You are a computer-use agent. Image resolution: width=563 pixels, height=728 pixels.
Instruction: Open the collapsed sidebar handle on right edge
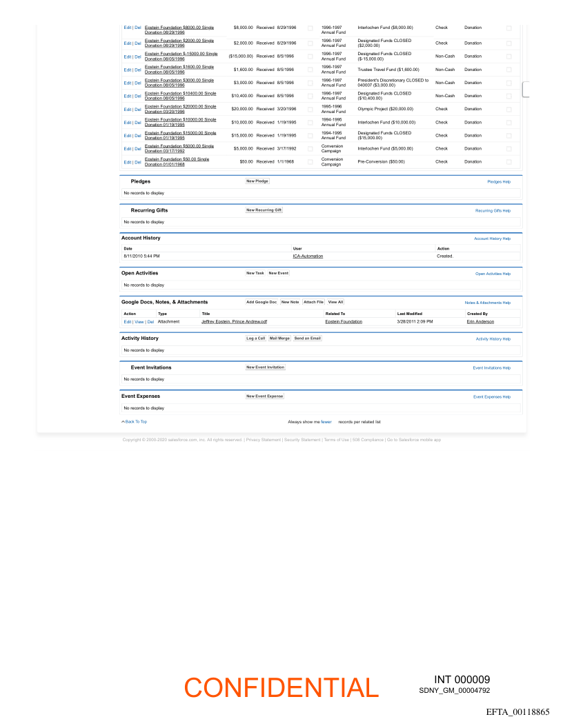pos(525,89)
